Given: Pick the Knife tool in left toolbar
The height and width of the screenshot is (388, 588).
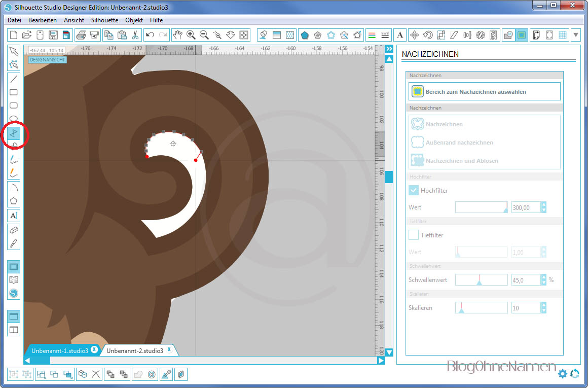Looking at the screenshot, I should point(14,243).
